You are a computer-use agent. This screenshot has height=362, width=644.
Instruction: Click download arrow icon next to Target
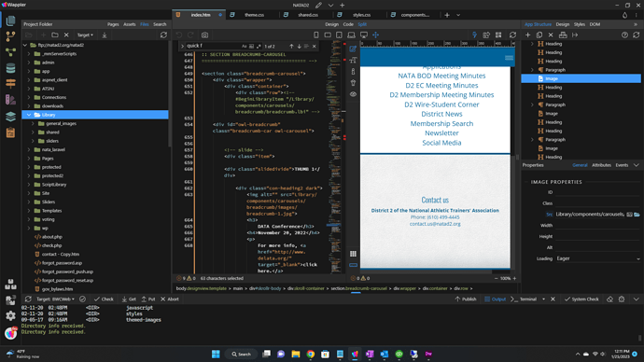coord(105,35)
